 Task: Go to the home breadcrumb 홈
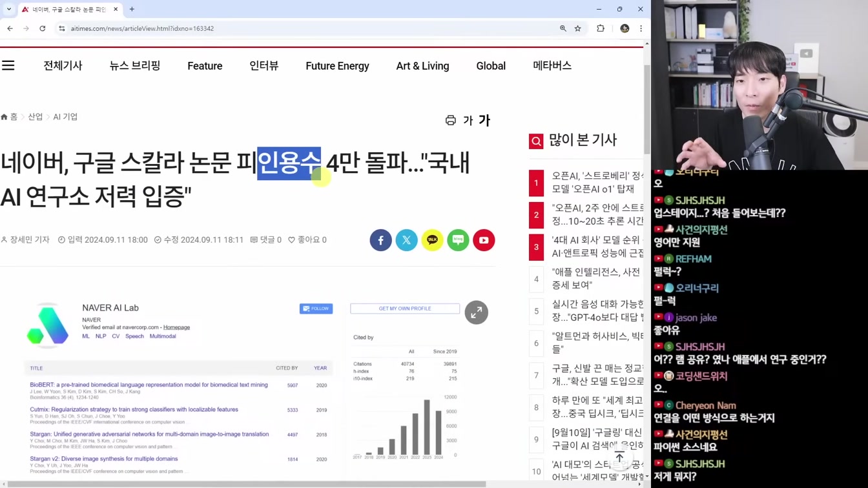pyautogui.click(x=10, y=117)
